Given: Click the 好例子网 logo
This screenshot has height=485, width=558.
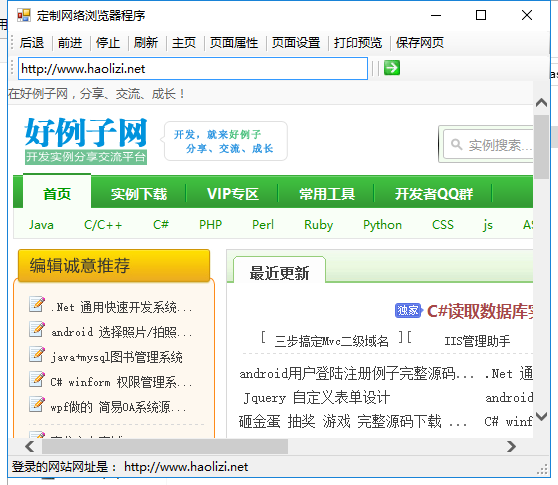Looking at the screenshot, I should [86, 141].
